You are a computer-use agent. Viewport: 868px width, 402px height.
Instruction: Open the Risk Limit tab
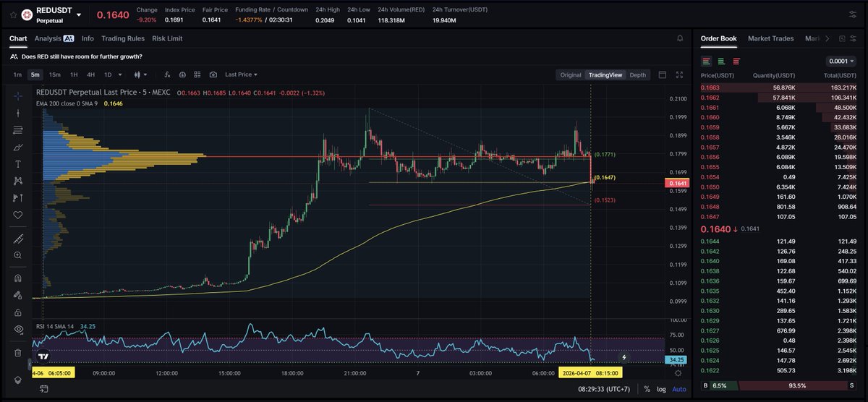click(x=167, y=38)
